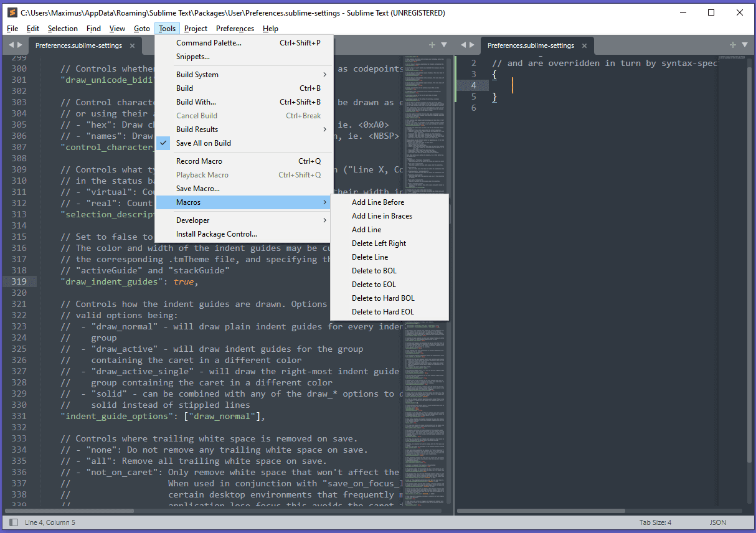The height and width of the screenshot is (533, 756).
Task: Run the Delete to BOL macro
Action: tap(389, 271)
